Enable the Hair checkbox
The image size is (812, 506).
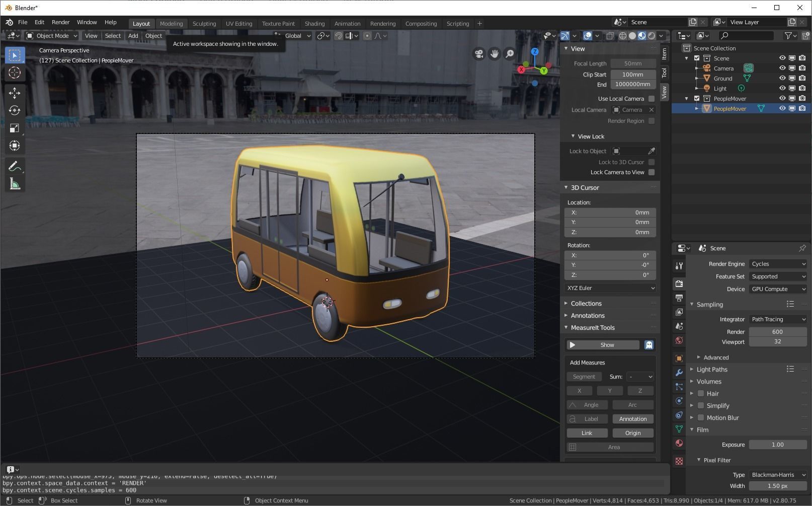(x=701, y=393)
